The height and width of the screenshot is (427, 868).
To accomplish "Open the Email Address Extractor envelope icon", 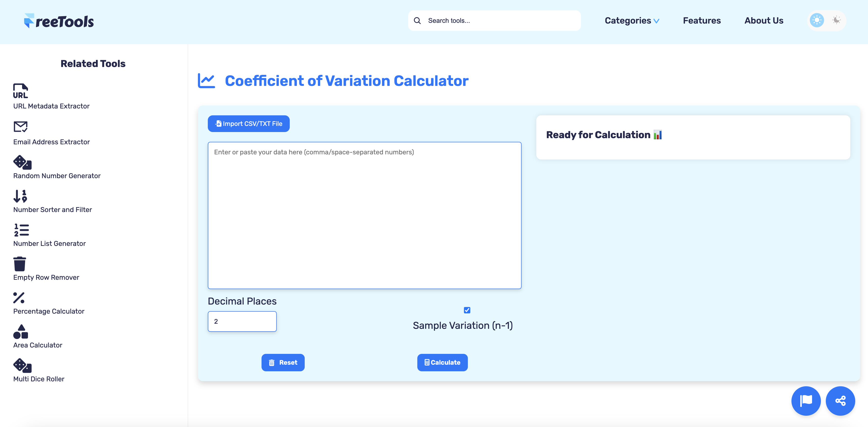I will (x=20, y=127).
